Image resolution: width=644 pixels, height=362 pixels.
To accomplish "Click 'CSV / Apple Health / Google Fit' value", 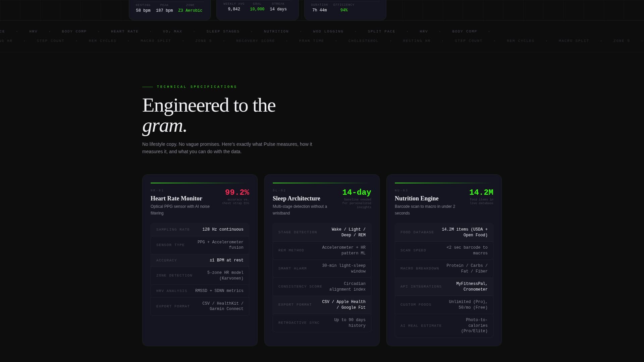I will pyautogui.click(x=344, y=305).
